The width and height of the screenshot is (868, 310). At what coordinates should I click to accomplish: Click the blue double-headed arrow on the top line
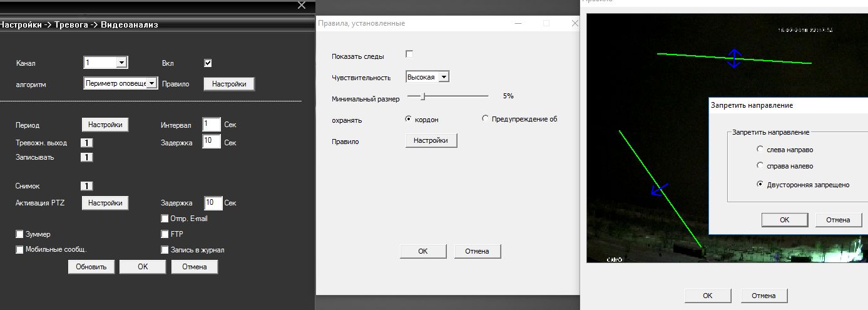click(735, 58)
